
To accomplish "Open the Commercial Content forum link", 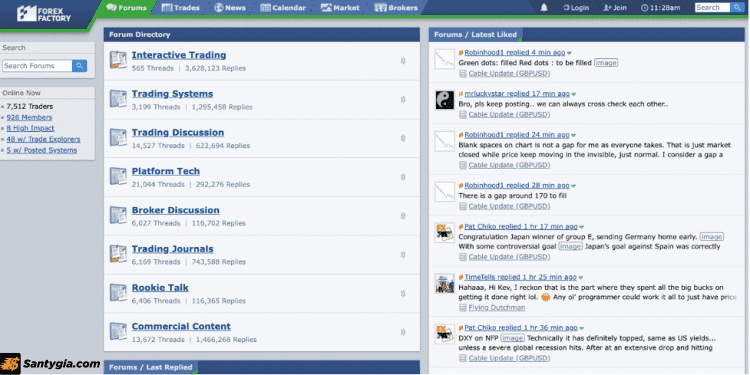I will pos(181,326).
